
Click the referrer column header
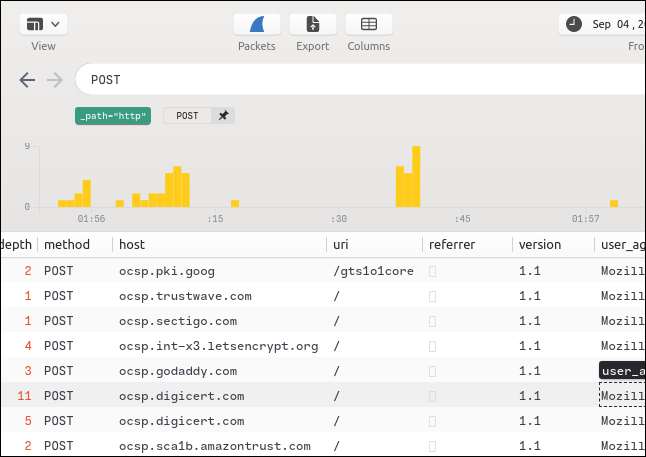tap(452, 244)
